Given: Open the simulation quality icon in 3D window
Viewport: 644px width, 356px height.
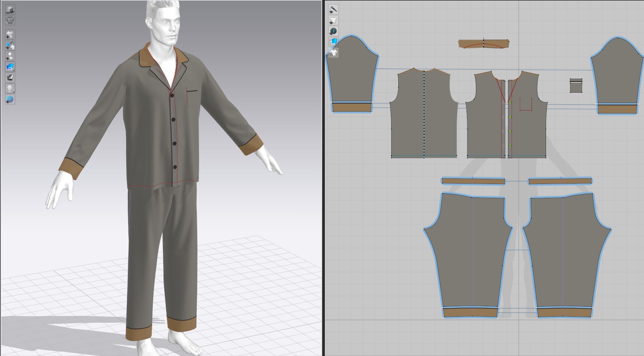Looking at the screenshot, I should point(10,9).
